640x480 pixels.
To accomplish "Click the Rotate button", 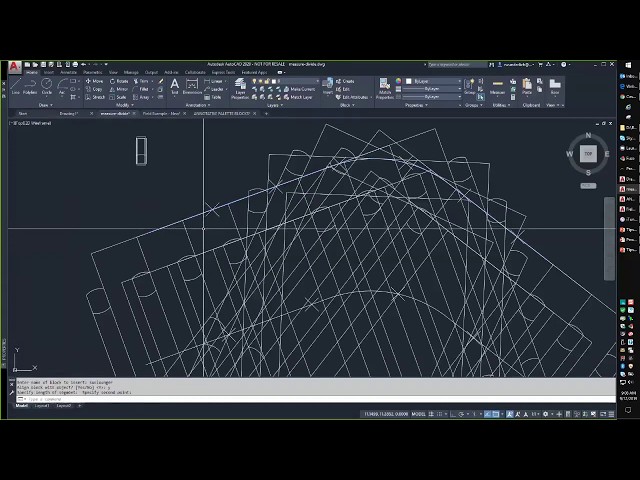I will tap(119, 81).
